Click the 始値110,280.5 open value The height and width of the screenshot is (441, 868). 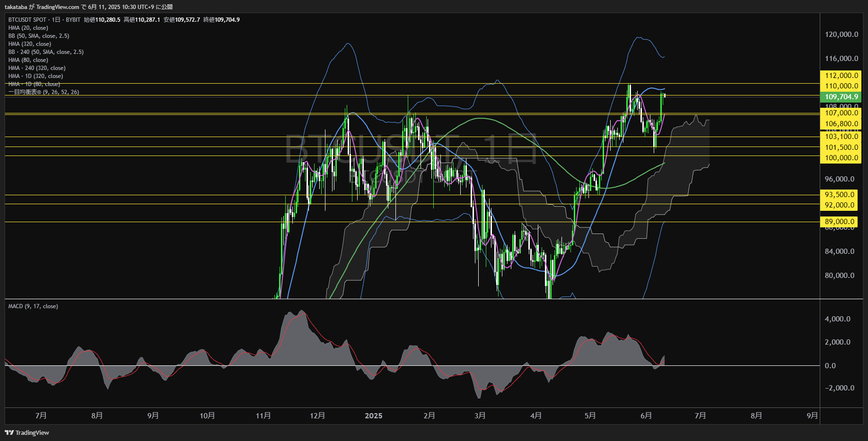click(x=102, y=20)
